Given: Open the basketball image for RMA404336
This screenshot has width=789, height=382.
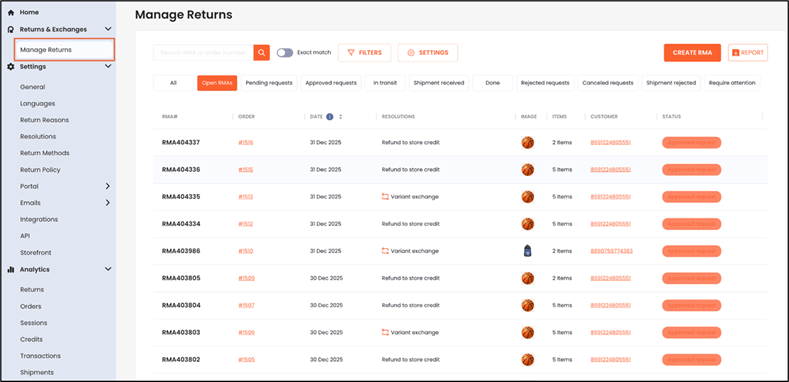Looking at the screenshot, I should tap(527, 170).
